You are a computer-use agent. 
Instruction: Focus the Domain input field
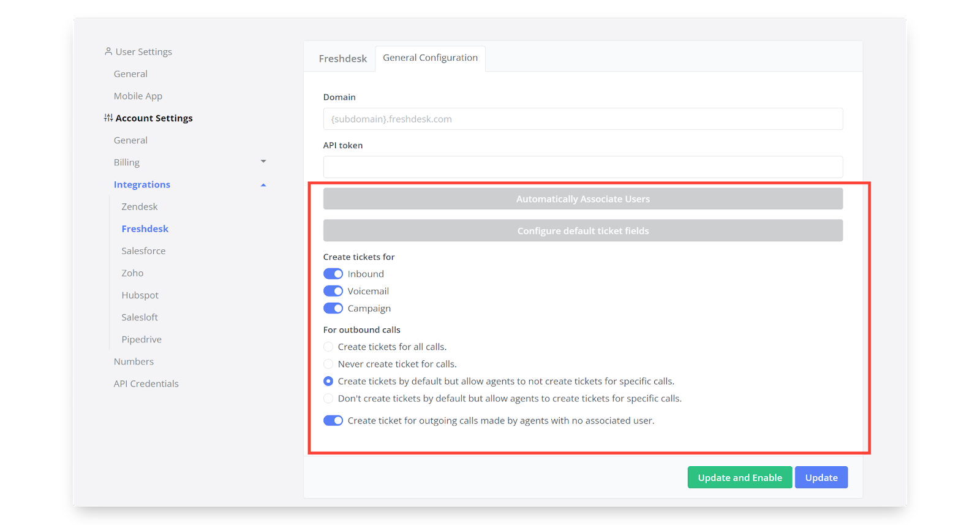tap(583, 119)
